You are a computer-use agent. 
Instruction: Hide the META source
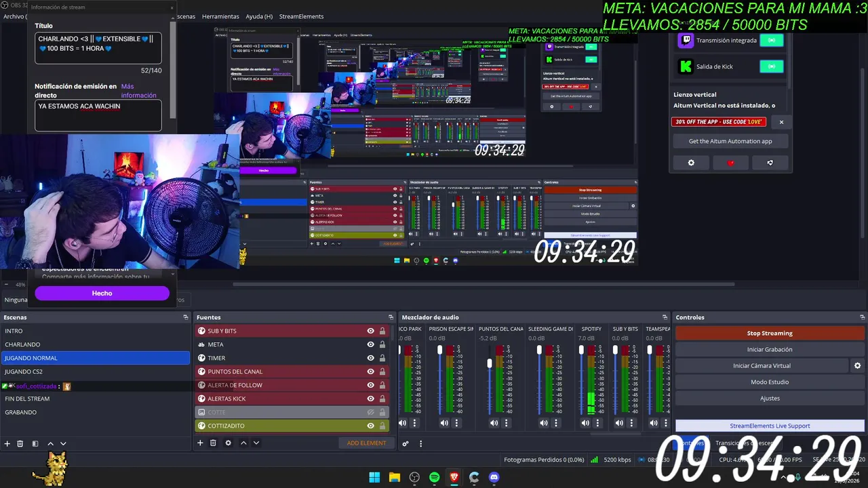(x=370, y=344)
